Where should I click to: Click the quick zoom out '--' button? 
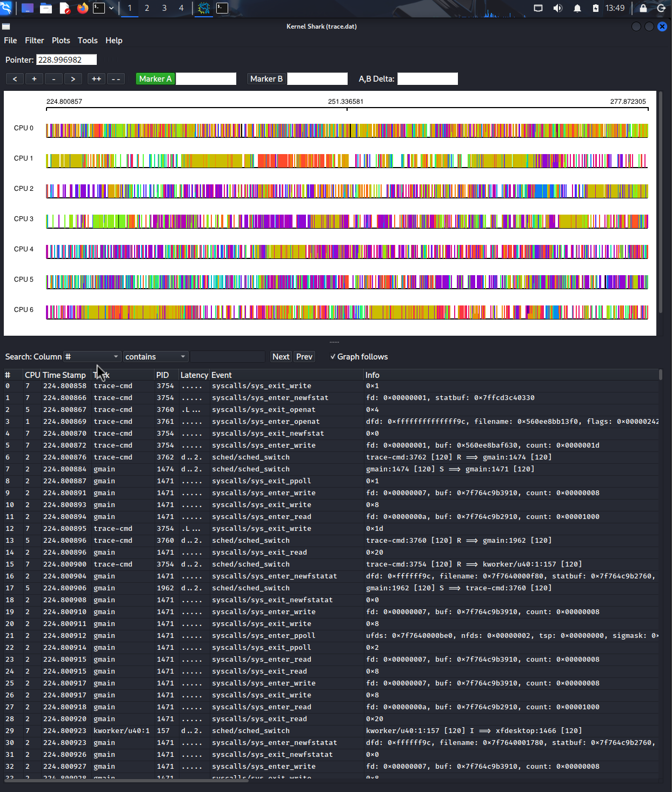point(116,79)
